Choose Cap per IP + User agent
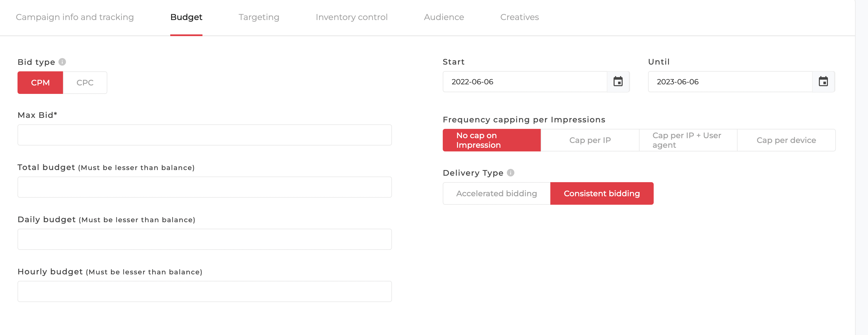Viewport: 868px width, 335px height. pos(688,140)
